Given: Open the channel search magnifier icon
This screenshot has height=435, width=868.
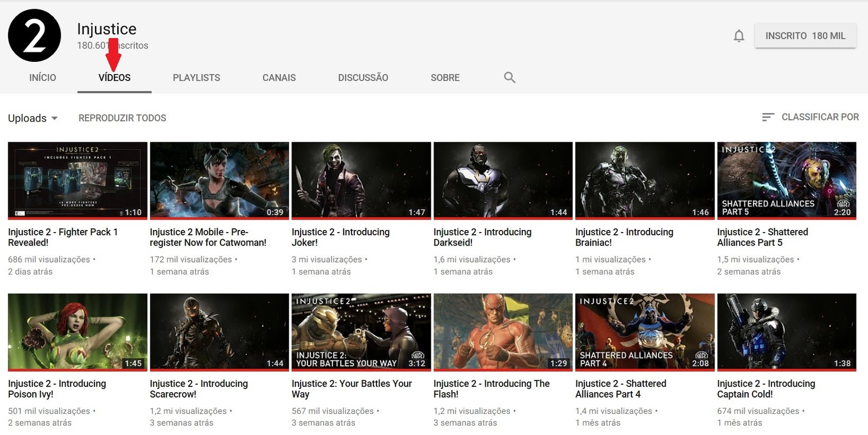Looking at the screenshot, I should click(509, 78).
